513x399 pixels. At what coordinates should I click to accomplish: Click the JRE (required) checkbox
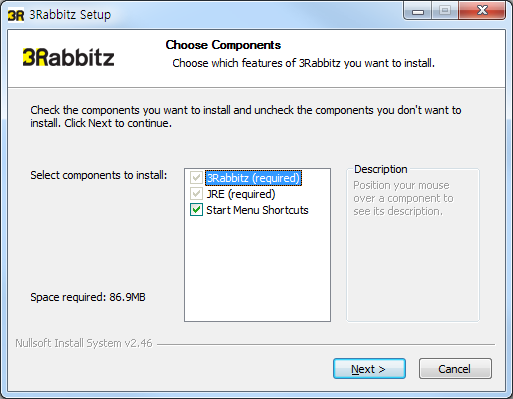196,194
